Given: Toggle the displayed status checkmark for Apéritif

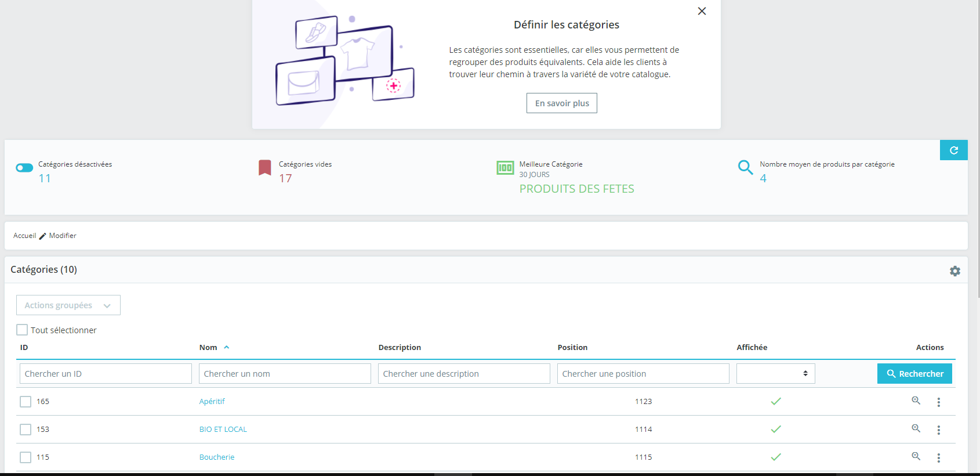Looking at the screenshot, I should [776, 401].
